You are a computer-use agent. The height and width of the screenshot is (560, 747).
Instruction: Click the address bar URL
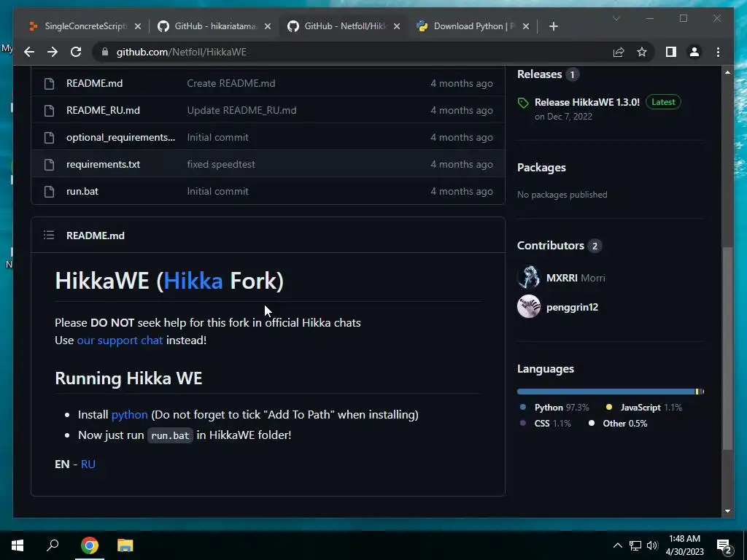click(182, 52)
